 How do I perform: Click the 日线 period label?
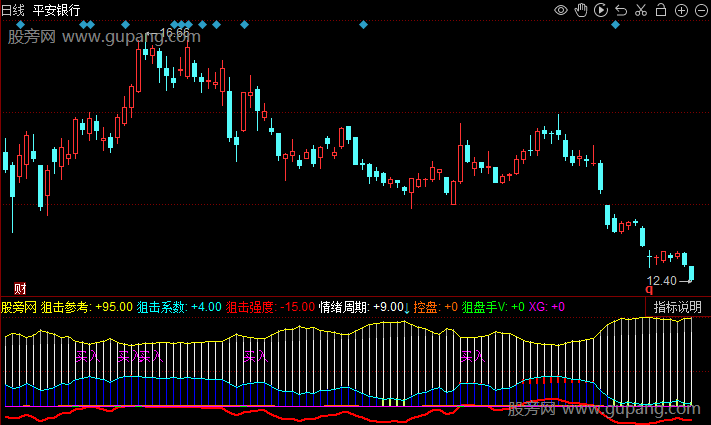tap(13, 10)
